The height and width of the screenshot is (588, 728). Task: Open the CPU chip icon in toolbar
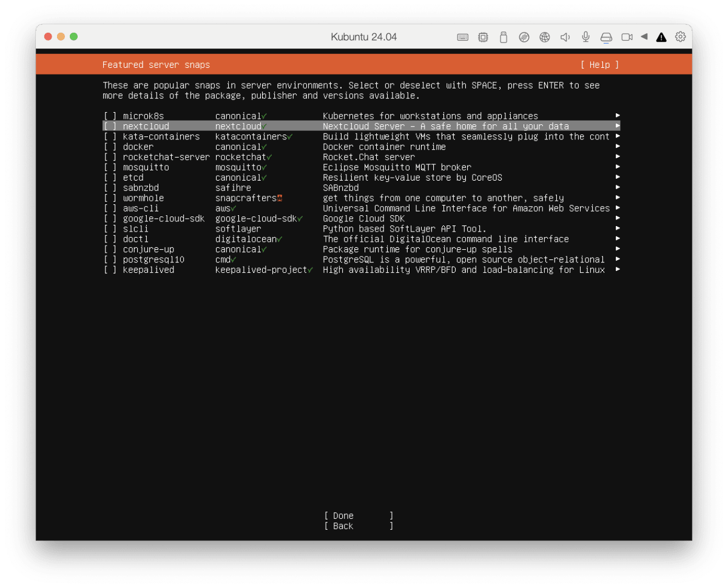click(x=483, y=37)
